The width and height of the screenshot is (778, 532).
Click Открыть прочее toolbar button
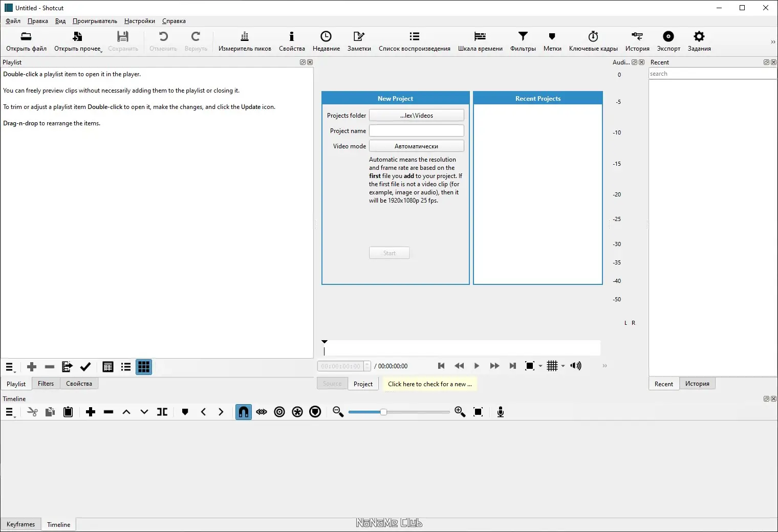tap(78, 42)
